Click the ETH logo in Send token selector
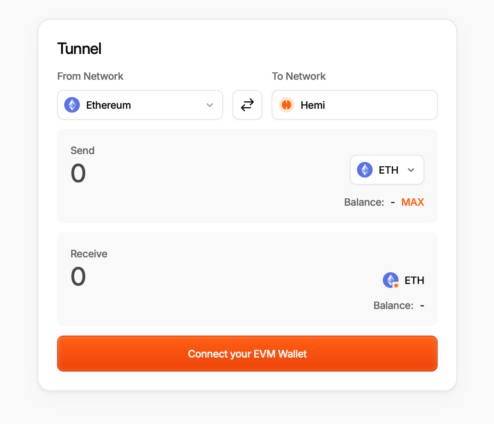The height and width of the screenshot is (424, 494). pyautogui.click(x=365, y=170)
